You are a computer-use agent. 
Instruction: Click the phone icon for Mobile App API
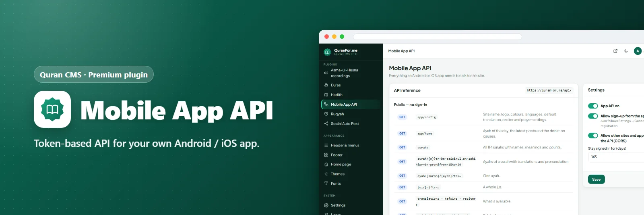pos(326,104)
